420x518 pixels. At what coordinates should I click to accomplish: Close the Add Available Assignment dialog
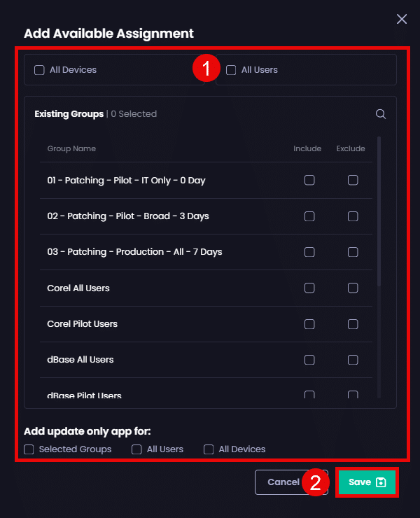tap(402, 19)
